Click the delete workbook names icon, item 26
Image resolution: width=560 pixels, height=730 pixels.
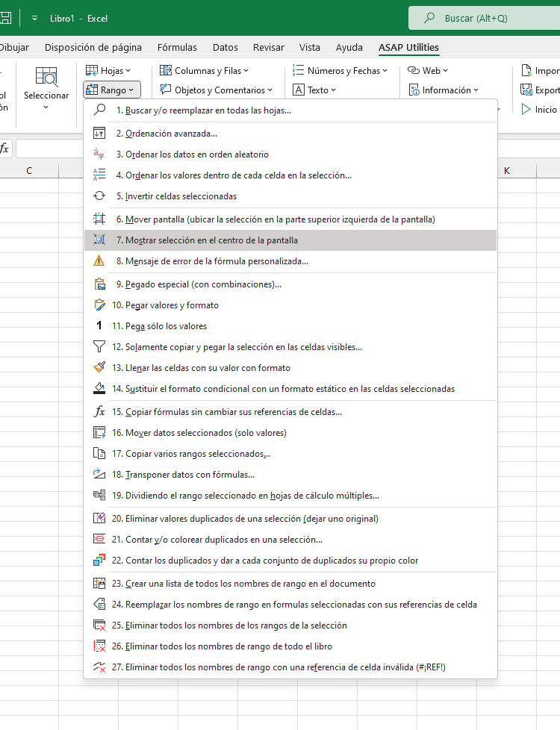[x=99, y=646]
